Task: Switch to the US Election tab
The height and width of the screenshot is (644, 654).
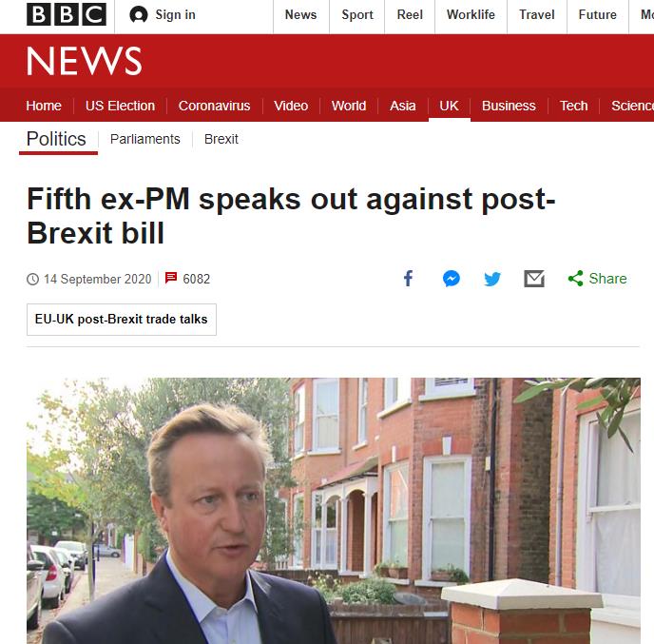Action: coord(120,106)
